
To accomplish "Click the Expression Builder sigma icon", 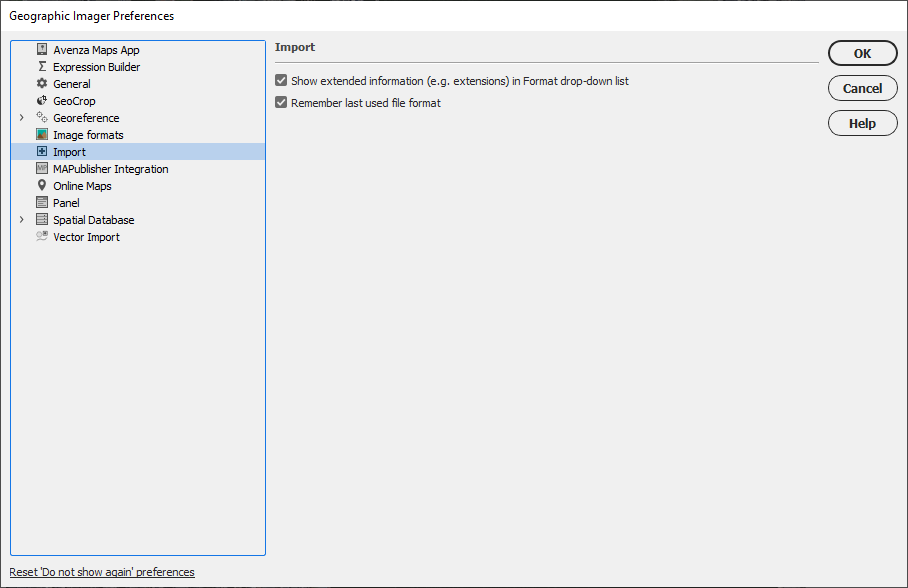I will [x=42, y=67].
